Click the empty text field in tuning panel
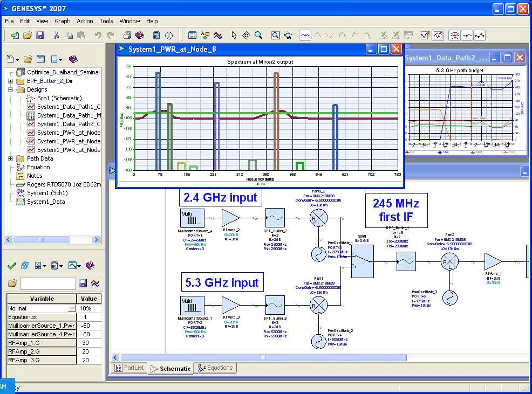Screen dimensions: 532x394 tap(48, 284)
